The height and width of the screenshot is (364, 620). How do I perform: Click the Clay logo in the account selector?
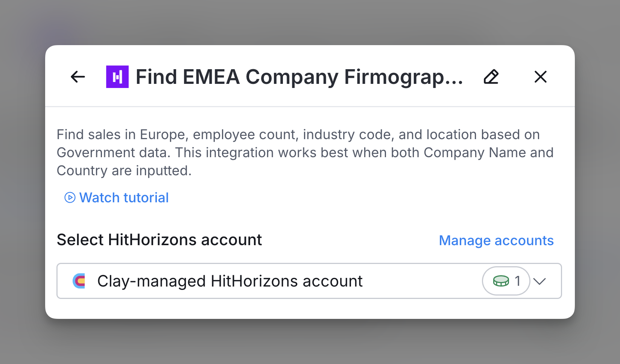click(79, 281)
